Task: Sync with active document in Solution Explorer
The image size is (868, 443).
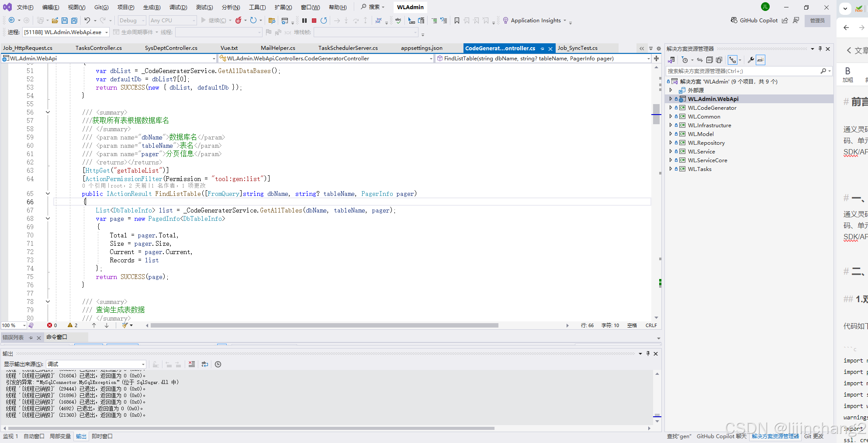Action: [700, 60]
